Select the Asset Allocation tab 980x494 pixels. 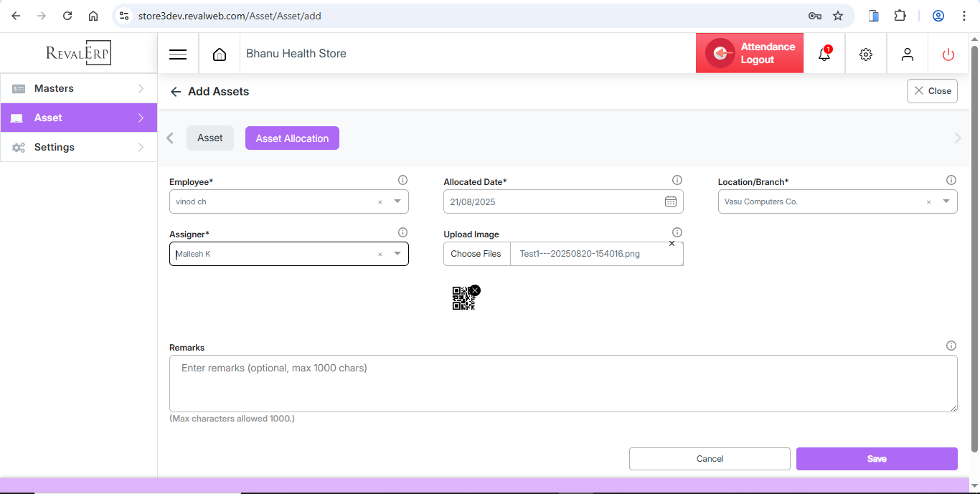(x=292, y=138)
